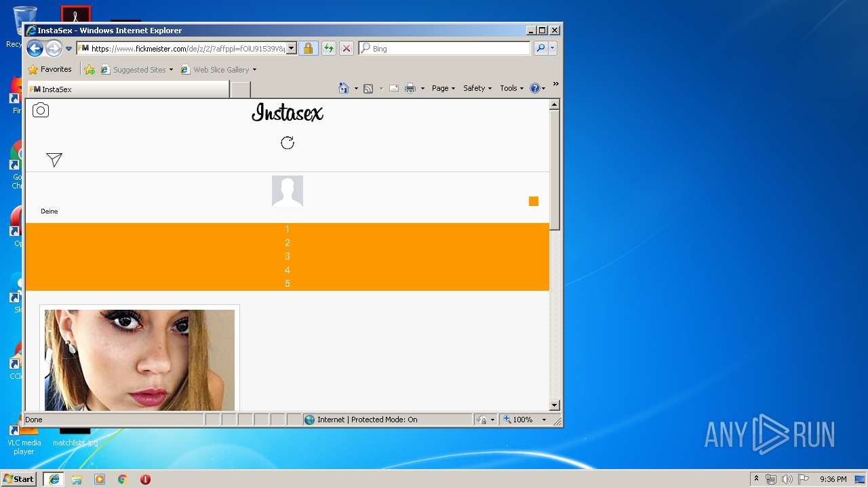This screenshot has width=868, height=488.
Task: Select number 4 in the orange band
Action: (288, 270)
